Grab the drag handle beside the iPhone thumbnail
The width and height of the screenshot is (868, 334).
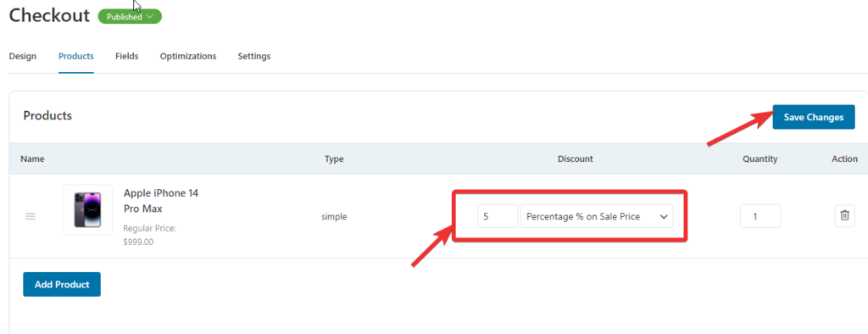pyautogui.click(x=31, y=216)
